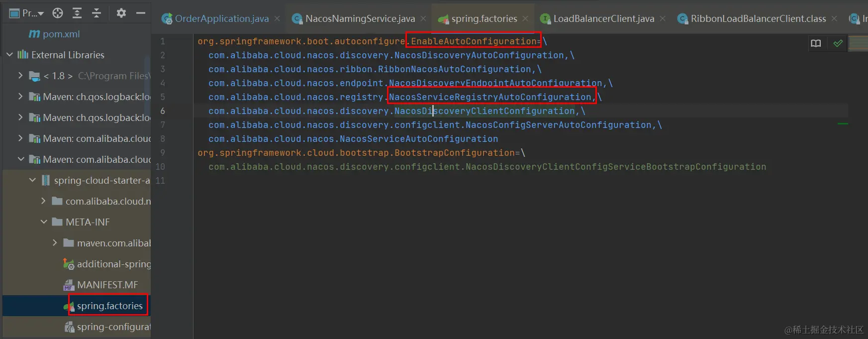Click the Expand All icon in Project toolbar
868x339 pixels.
pyautogui.click(x=77, y=13)
